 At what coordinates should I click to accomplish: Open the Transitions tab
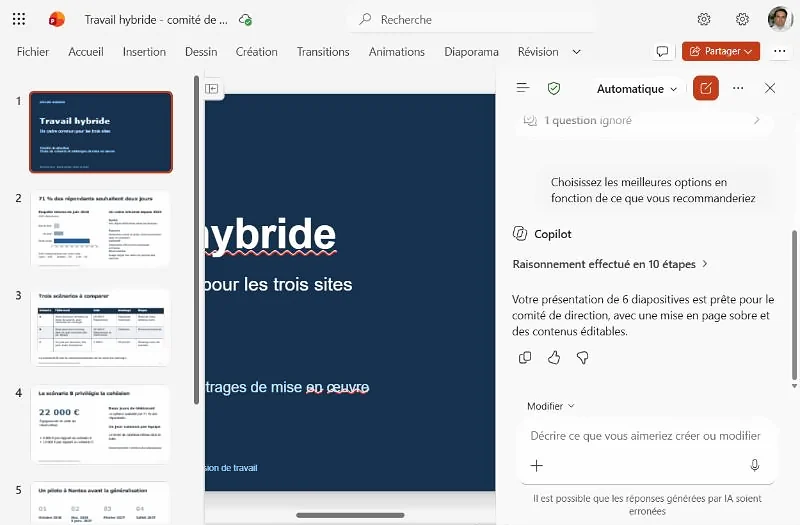323,52
